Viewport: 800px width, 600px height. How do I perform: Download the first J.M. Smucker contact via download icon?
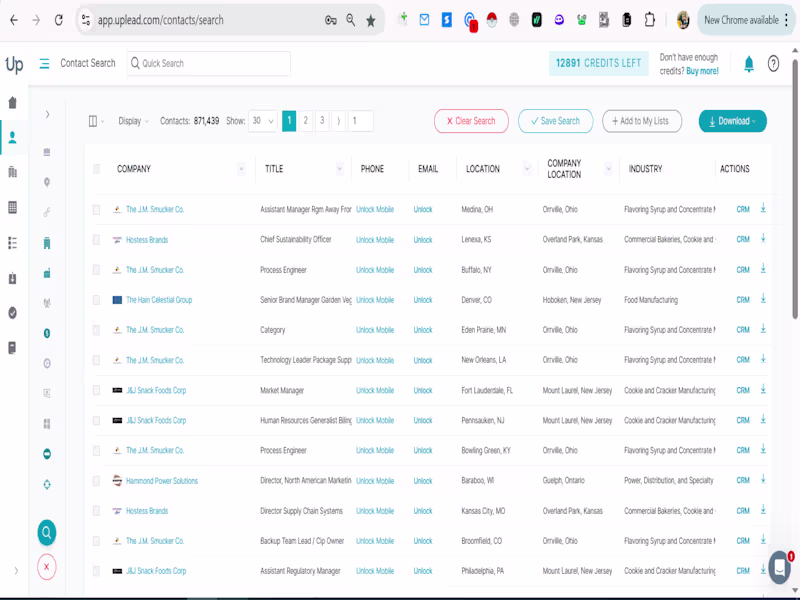coord(762,209)
